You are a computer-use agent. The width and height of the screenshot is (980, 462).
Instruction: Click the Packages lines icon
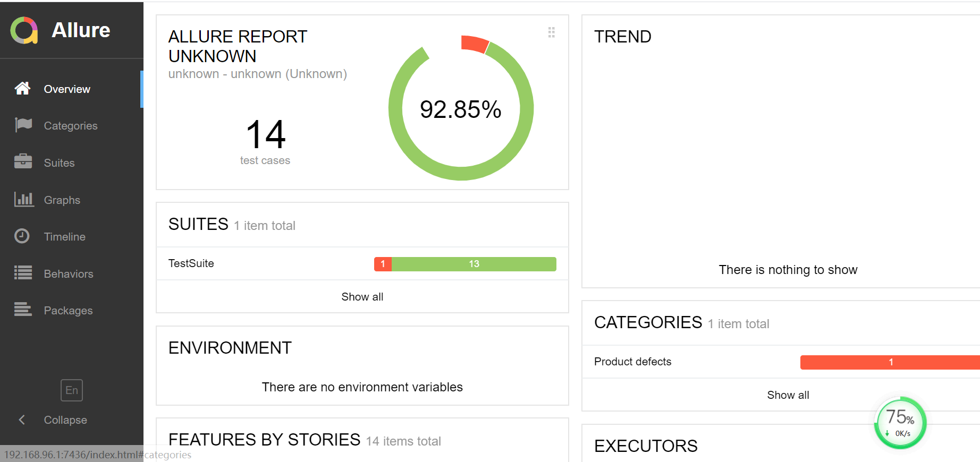(x=23, y=309)
